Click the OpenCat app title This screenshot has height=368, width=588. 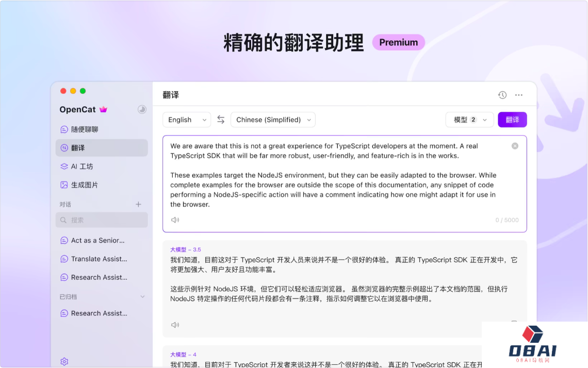tap(77, 109)
